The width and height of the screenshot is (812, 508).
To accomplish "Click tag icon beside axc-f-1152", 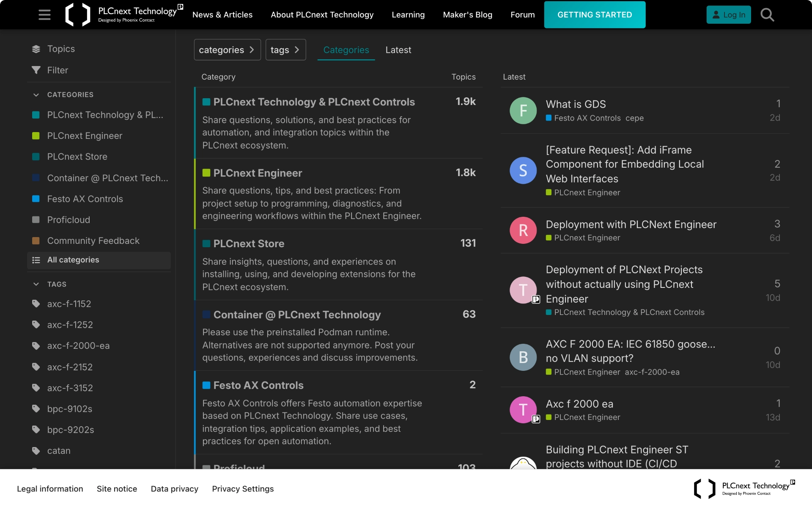I will tap(36, 304).
